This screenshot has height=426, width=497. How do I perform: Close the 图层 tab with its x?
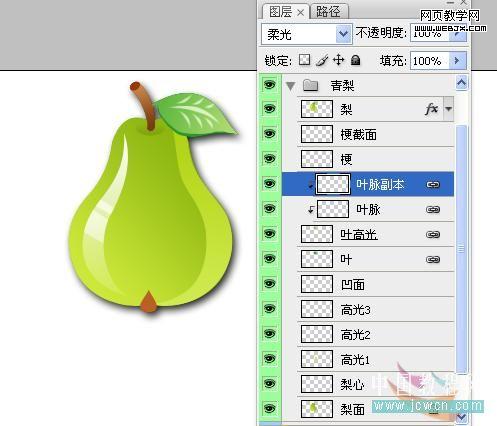click(x=300, y=13)
